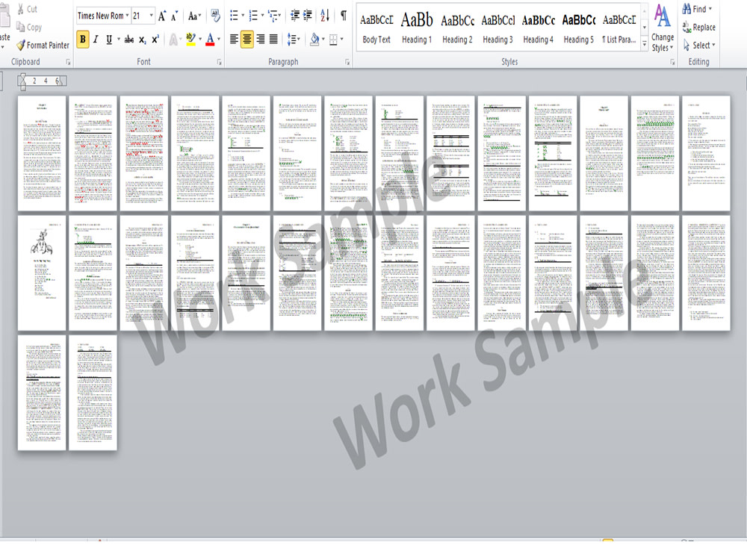Expand the Styles gallery
Image resolution: width=747 pixels, height=560 pixels.
[x=644, y=44]
